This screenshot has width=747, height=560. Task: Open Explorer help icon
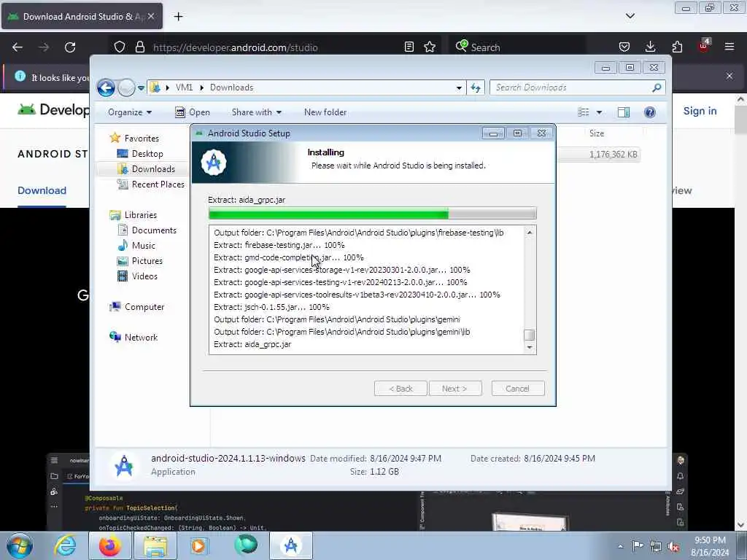(649, 112)
